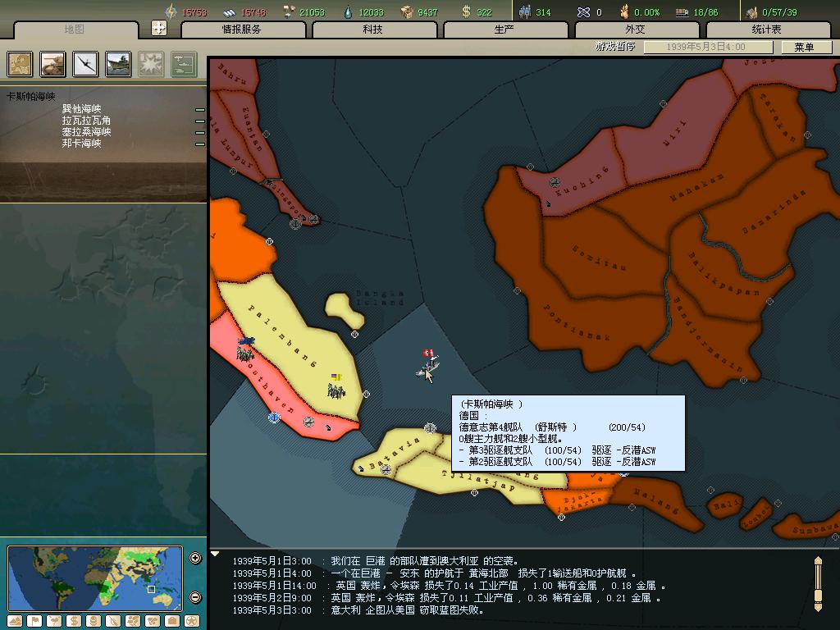This screenshot has width=840, height=630.
Task: Open the 统计表 tab
Action: click(x=767, y=30)
